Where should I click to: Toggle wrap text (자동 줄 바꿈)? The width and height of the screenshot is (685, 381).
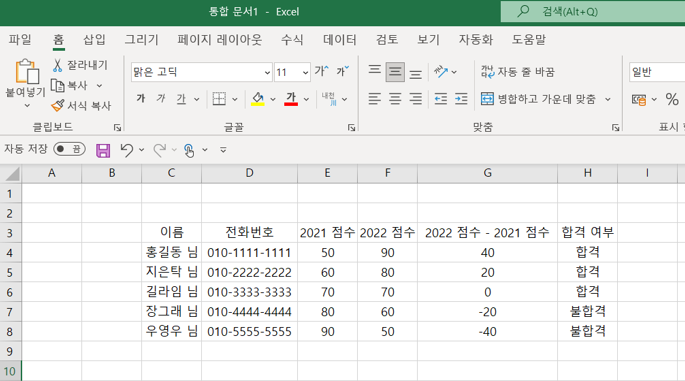(518, 72)
